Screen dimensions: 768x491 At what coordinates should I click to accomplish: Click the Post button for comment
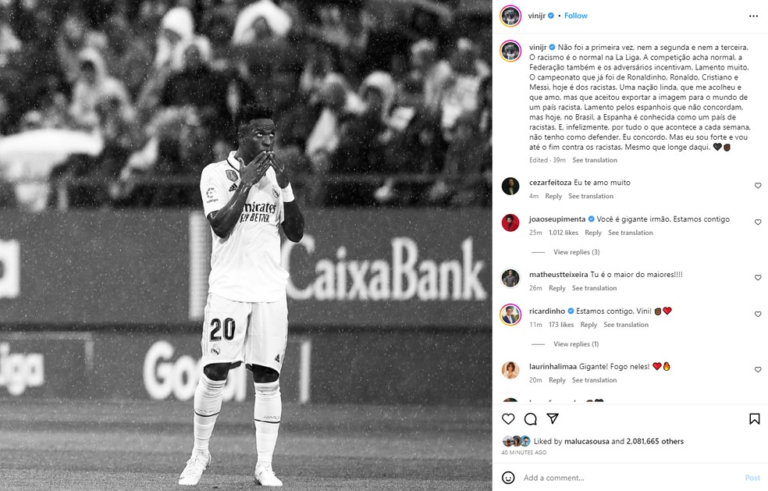tap(752, 478)
